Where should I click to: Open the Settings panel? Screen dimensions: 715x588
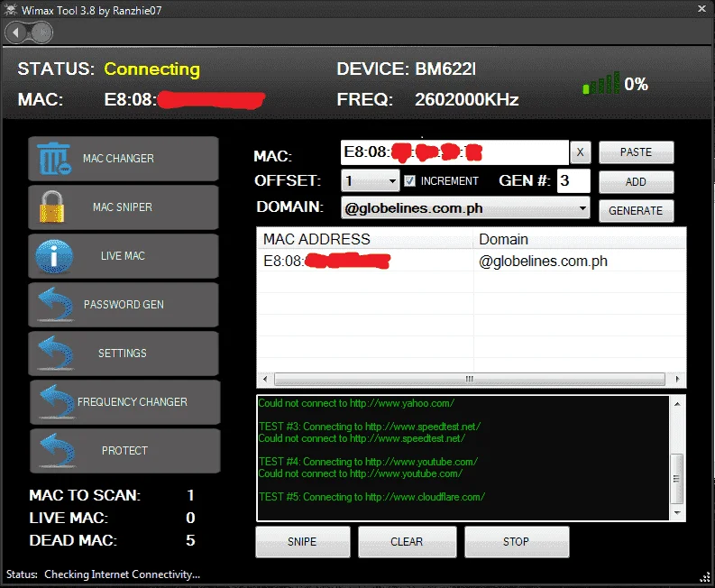(124, 354)
